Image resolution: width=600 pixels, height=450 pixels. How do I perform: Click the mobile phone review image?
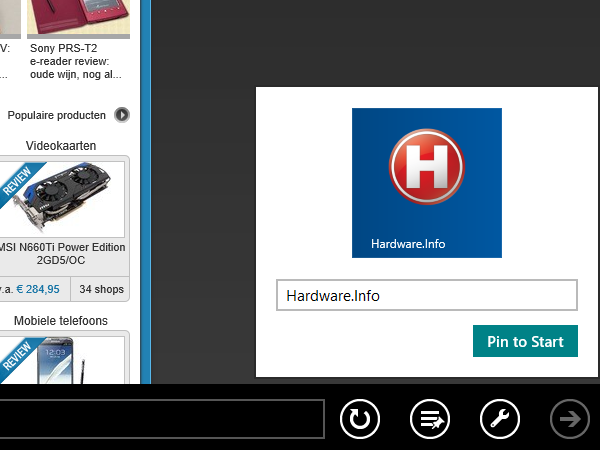[x=62, y=360]
